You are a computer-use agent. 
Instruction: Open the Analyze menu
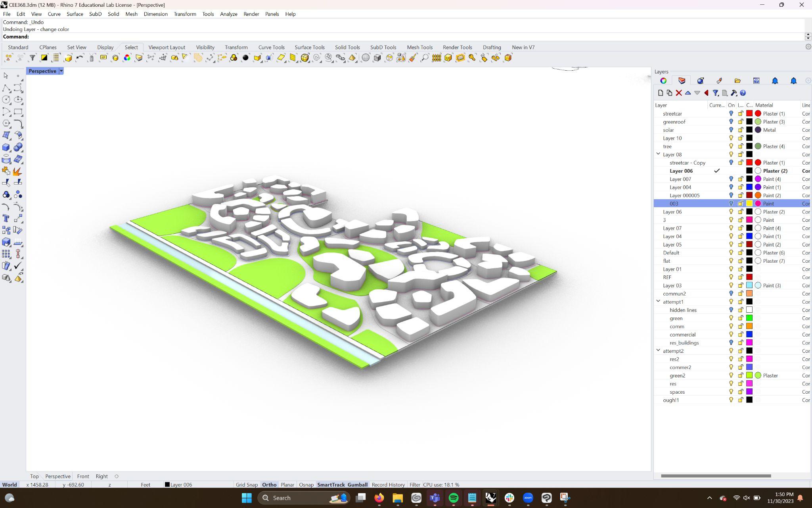(228, 14)
